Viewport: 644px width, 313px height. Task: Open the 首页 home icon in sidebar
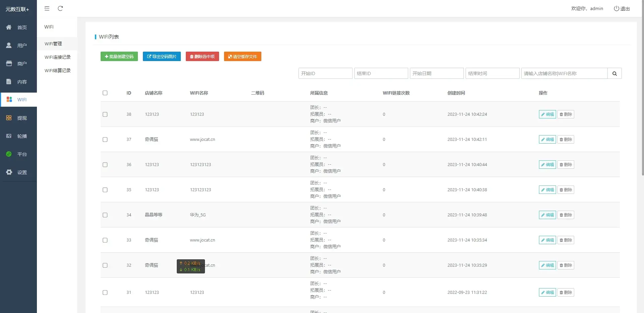[x=9, y=27]
